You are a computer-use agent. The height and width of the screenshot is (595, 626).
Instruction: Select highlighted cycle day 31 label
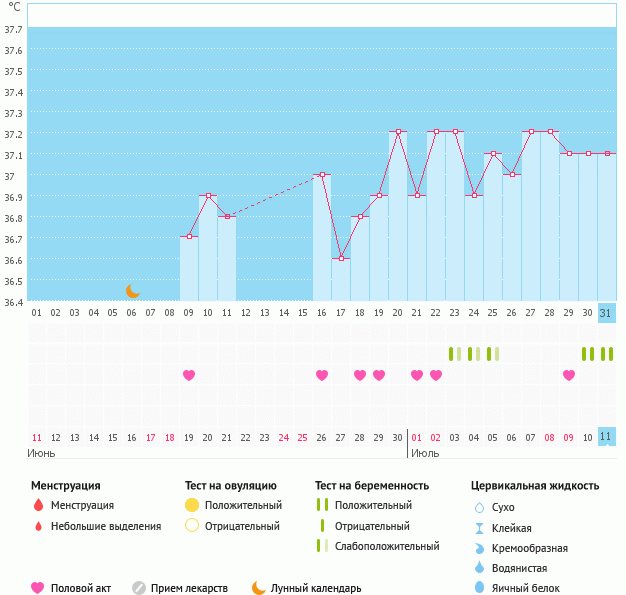pos(606,312)
